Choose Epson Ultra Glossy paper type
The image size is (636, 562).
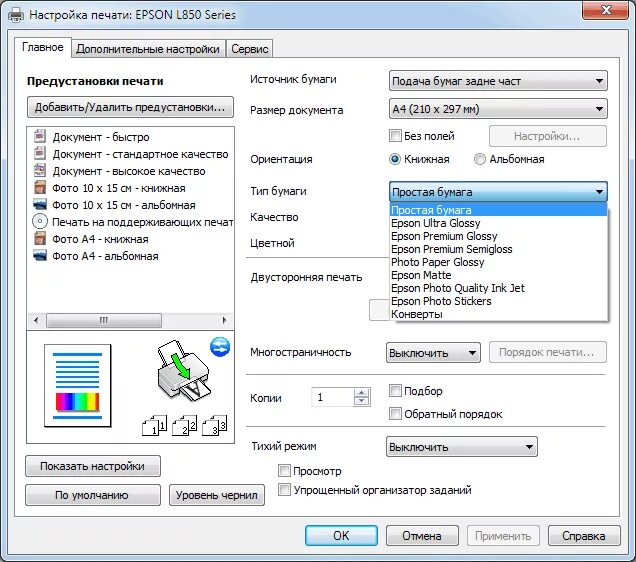(498, 223)
